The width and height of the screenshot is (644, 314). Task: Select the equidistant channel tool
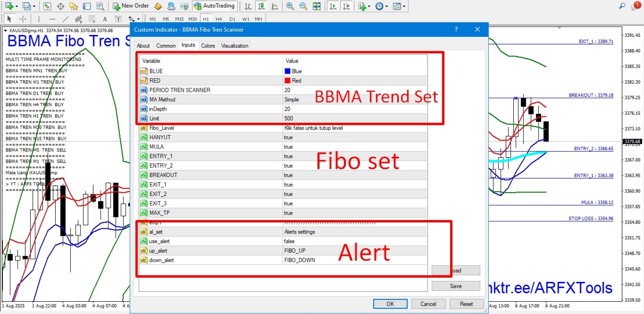pyautogui.click(x=79, y=19)
